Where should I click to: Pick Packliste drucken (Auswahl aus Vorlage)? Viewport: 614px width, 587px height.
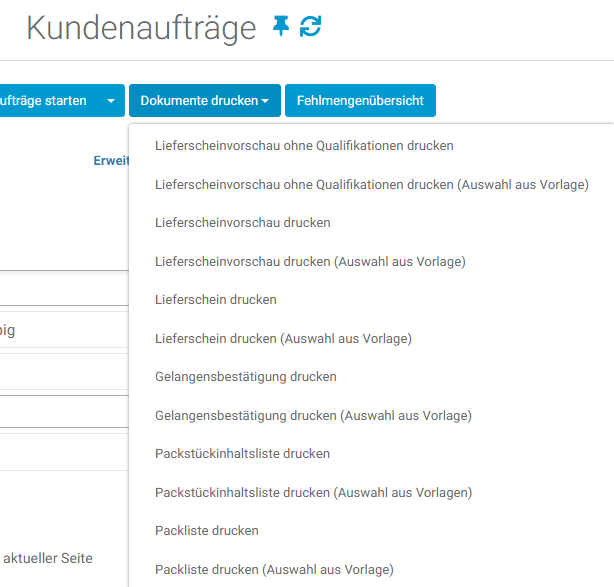[x=274, y=570]
